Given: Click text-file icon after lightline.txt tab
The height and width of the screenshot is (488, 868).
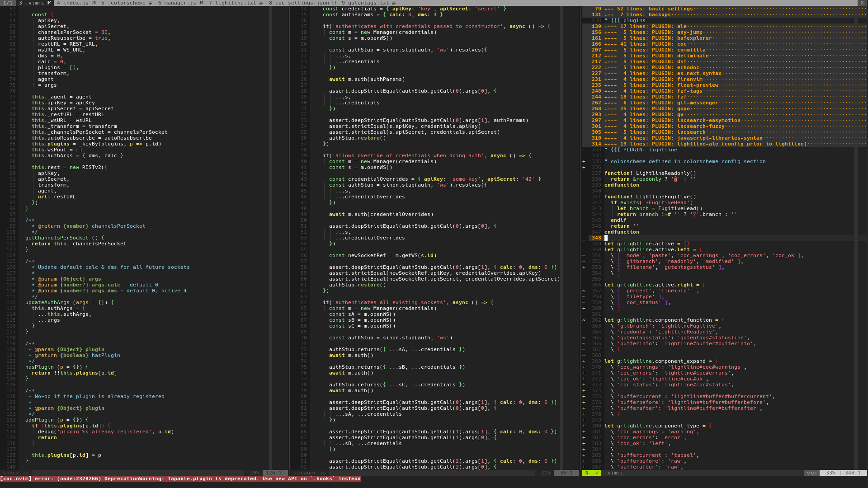Looking at the screenshot, I should pos(261,3).
